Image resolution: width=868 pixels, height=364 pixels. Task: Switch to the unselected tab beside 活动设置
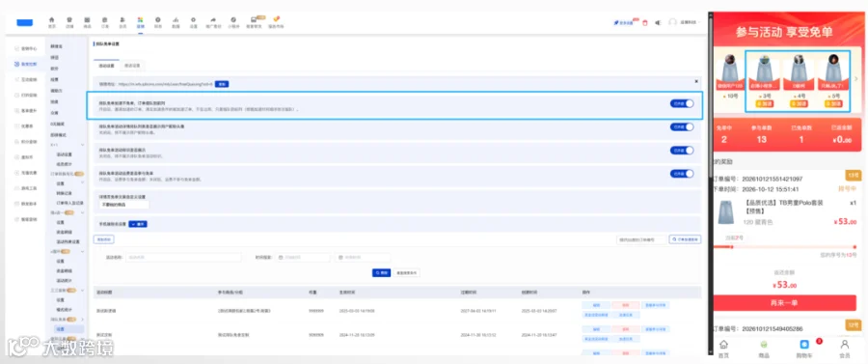(x=132, y=66)
